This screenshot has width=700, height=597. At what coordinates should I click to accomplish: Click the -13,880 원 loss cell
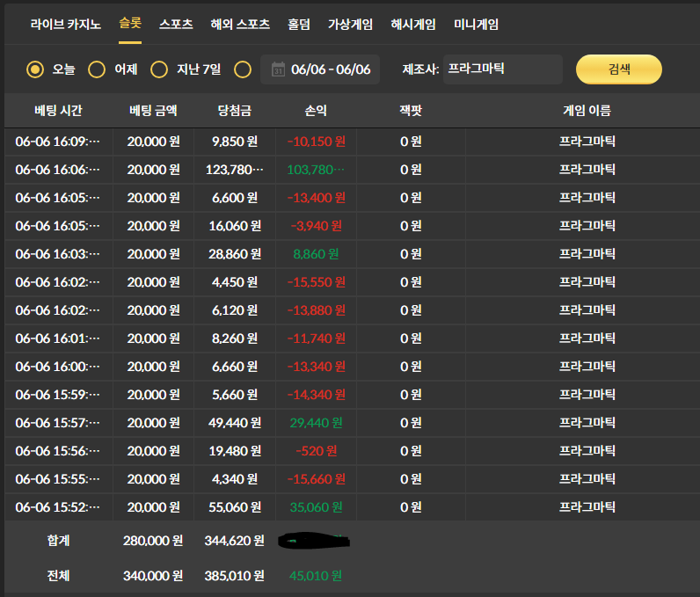pos(316,310)
